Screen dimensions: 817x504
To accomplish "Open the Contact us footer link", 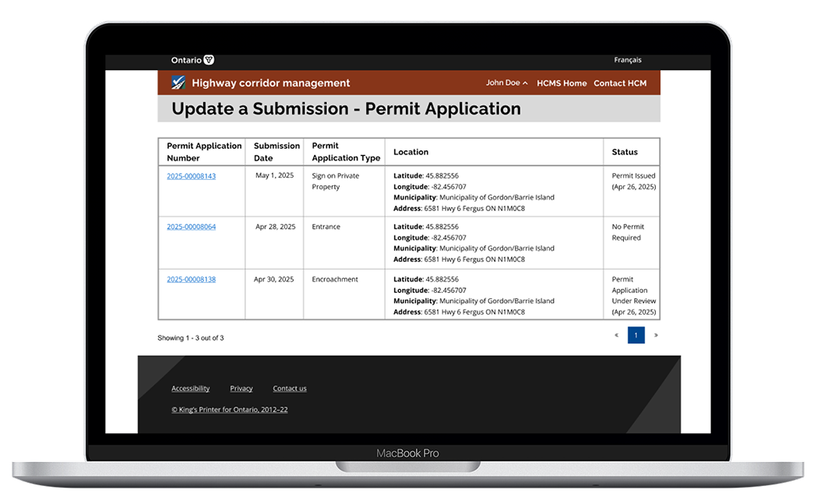I will (290, 388).
